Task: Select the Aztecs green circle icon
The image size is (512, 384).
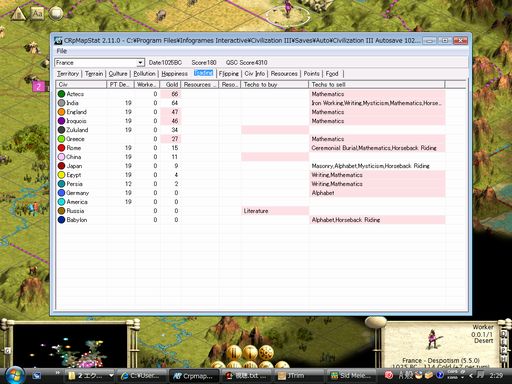Action: [61, 94]
